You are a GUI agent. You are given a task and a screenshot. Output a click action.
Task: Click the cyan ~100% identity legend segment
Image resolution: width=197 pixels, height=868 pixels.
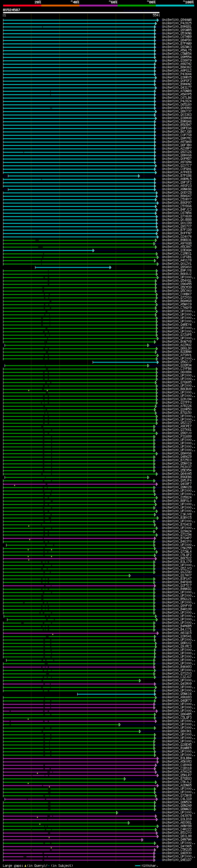175,6
